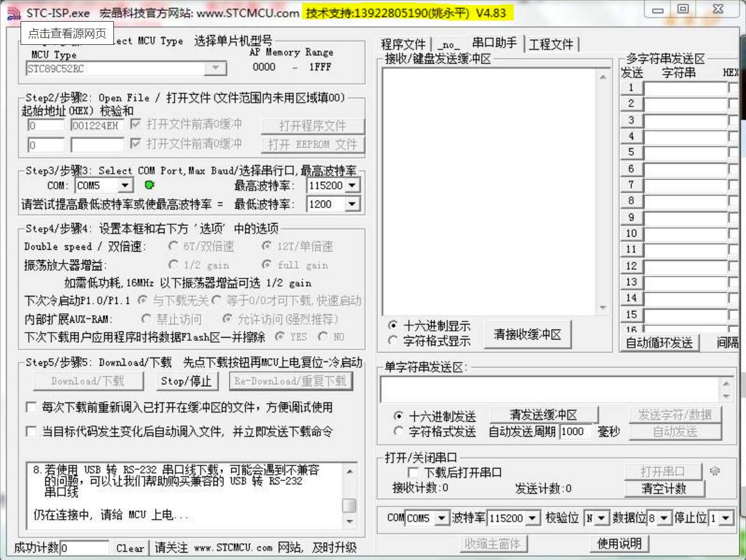The height and width of the screenshot is (560, 746).
Task: Click the 点击查看源网页 tooltip link
Action: (x=67, y=33)
